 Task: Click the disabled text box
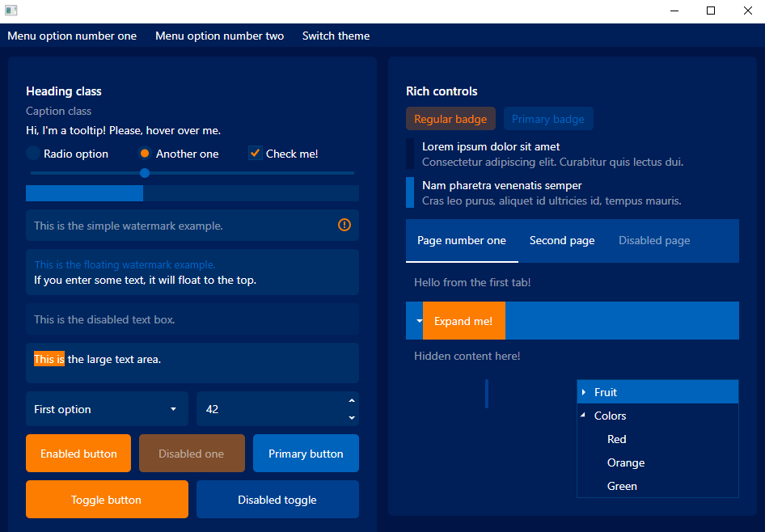[x=192, y=319]
